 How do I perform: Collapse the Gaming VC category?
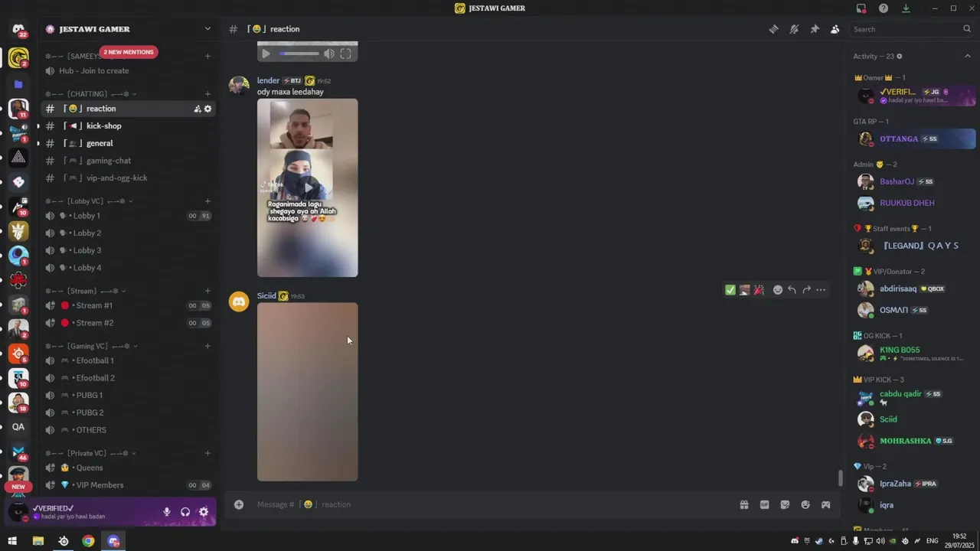click(90, 346)
